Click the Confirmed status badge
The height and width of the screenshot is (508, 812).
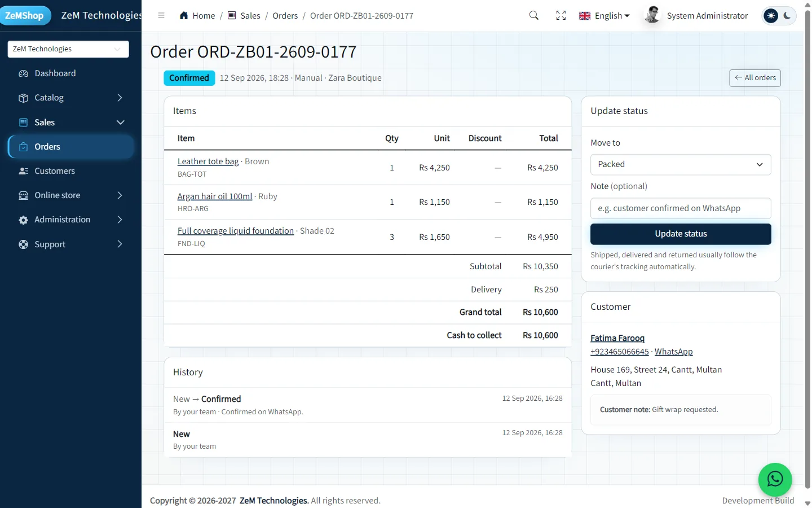[189, 78]
